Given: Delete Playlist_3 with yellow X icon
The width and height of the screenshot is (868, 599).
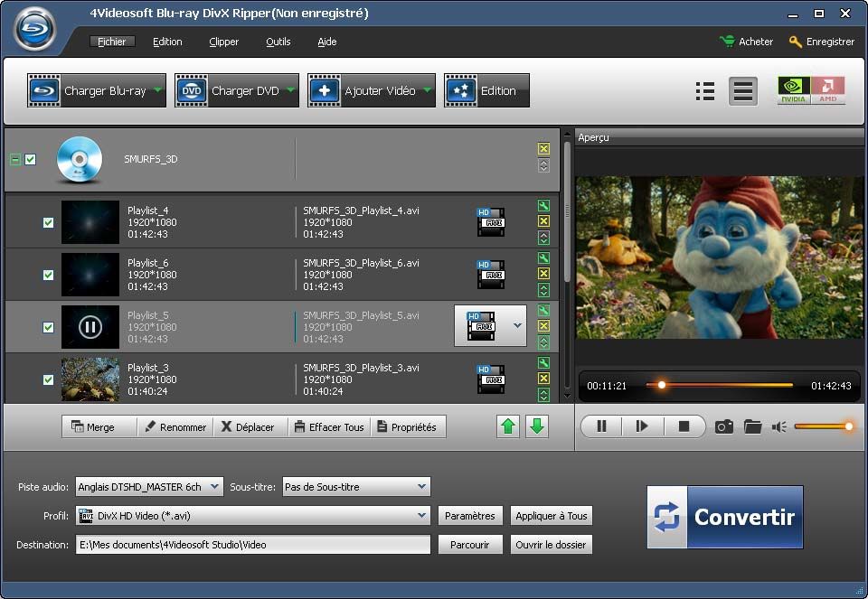Looking at the screenshot, I should click(x=543, y=379).
